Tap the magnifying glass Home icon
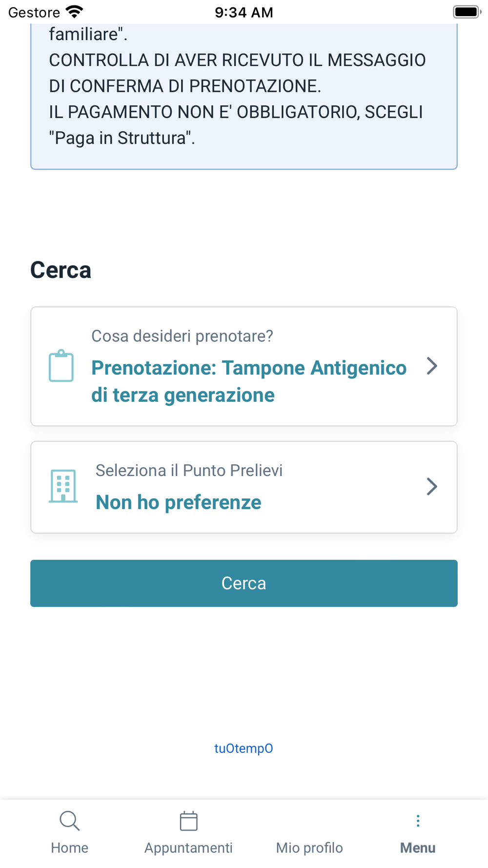 coord(69,821)
